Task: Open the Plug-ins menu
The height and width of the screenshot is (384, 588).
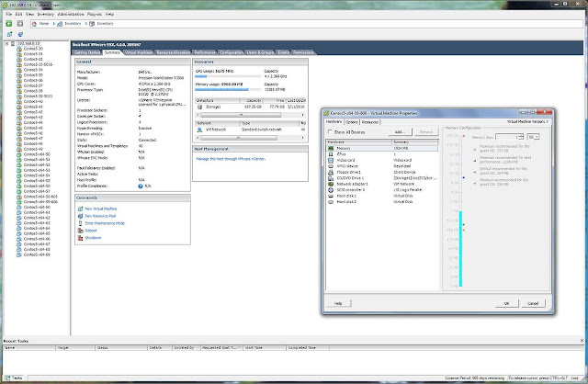Action: tap(95, 15)
